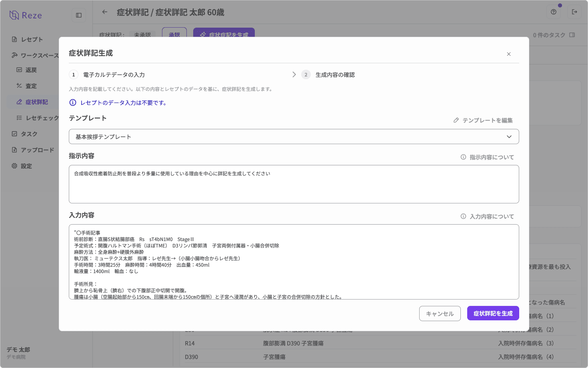The width and height of the screenshot is (588, 368).
Task: Click the pencil icon for テンプレートを編集
Action: (456, 120)
